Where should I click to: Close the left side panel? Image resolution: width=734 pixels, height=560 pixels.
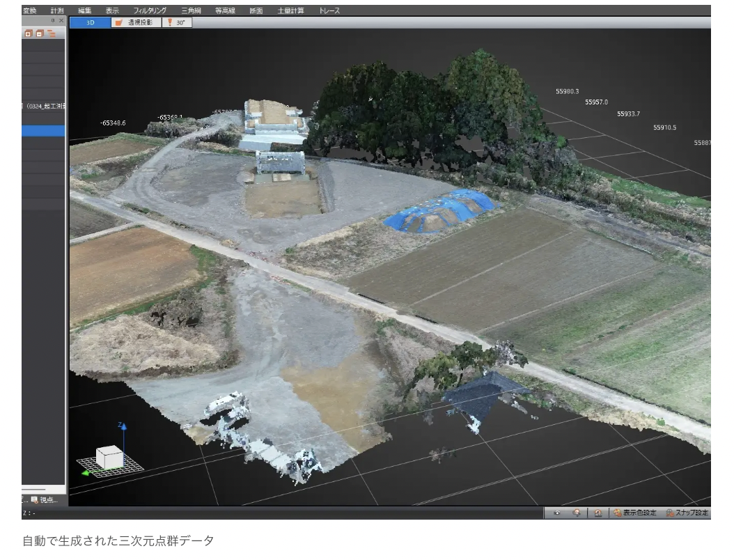(x=61, y=21)
